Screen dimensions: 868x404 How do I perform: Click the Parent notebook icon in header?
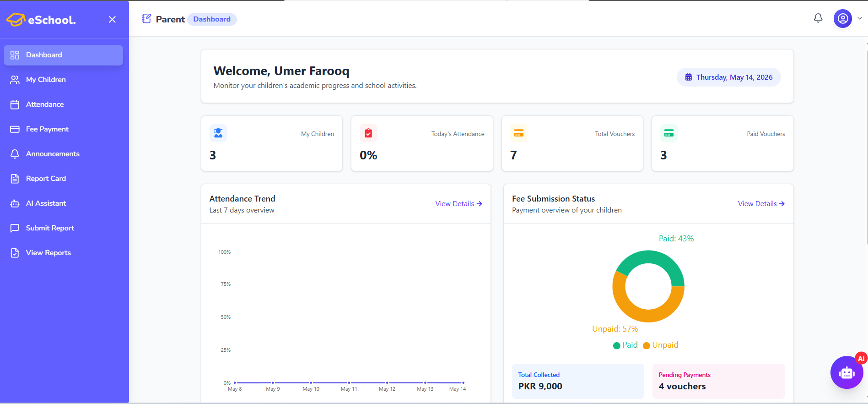[x=146, y=19]
